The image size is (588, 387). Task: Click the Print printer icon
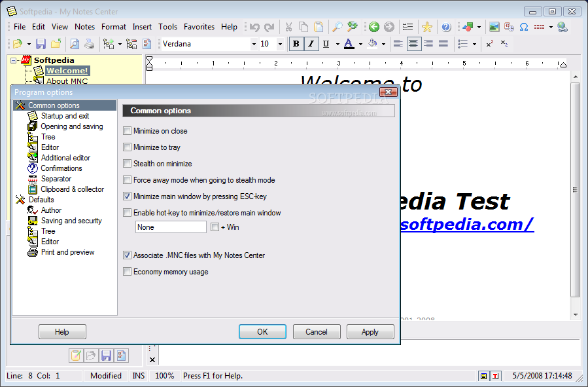point(89,44)
